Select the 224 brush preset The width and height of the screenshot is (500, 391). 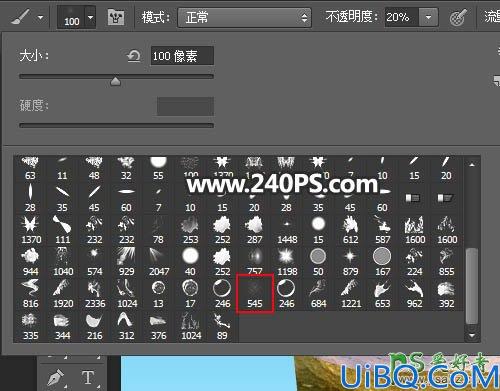[x=414, y=262]
